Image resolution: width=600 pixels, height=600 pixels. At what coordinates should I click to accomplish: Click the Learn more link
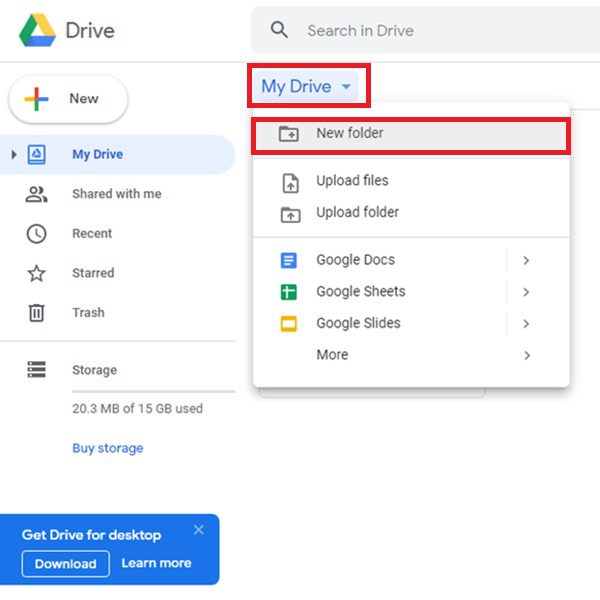pyautogui.click(x=156, y=563)
